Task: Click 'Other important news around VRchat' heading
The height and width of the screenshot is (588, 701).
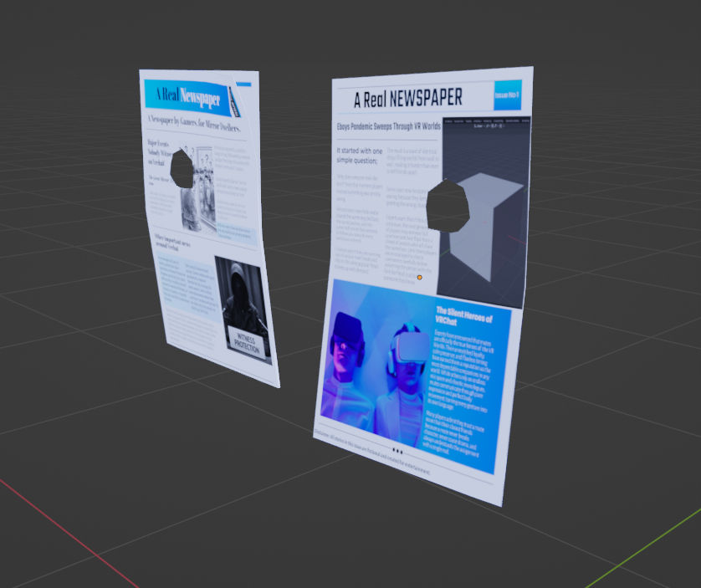Action: 178,243
